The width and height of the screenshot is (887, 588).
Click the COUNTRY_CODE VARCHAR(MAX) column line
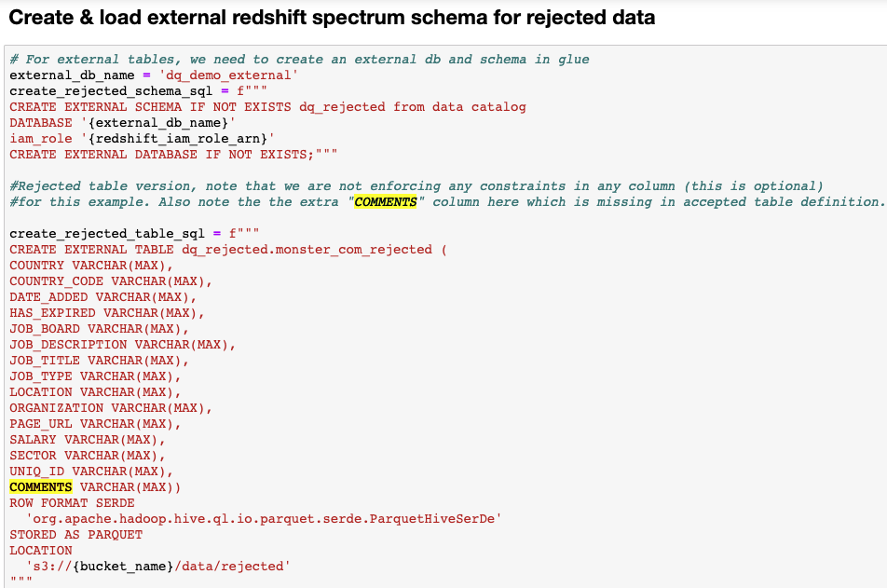pyautogui.click(x=111, y=281)
